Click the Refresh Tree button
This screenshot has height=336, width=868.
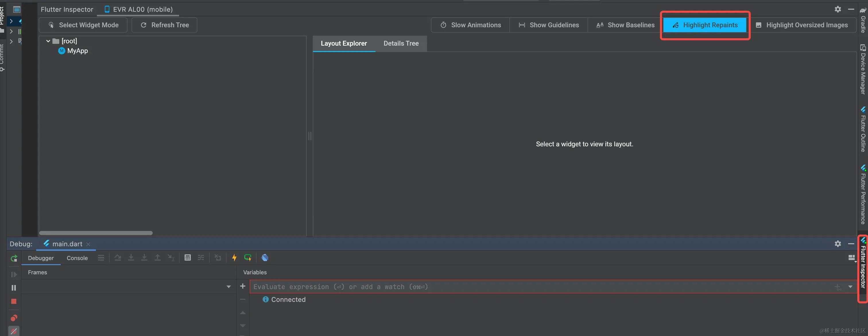[x=164, y=25]
